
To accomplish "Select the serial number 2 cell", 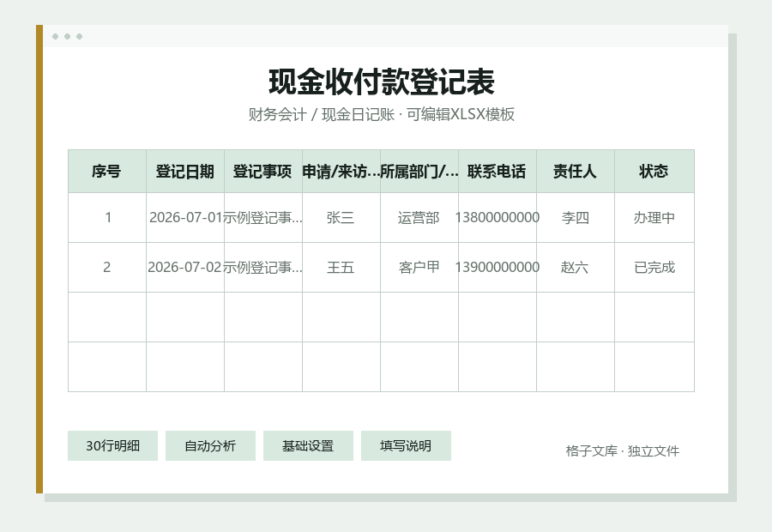I will (107, 268).
